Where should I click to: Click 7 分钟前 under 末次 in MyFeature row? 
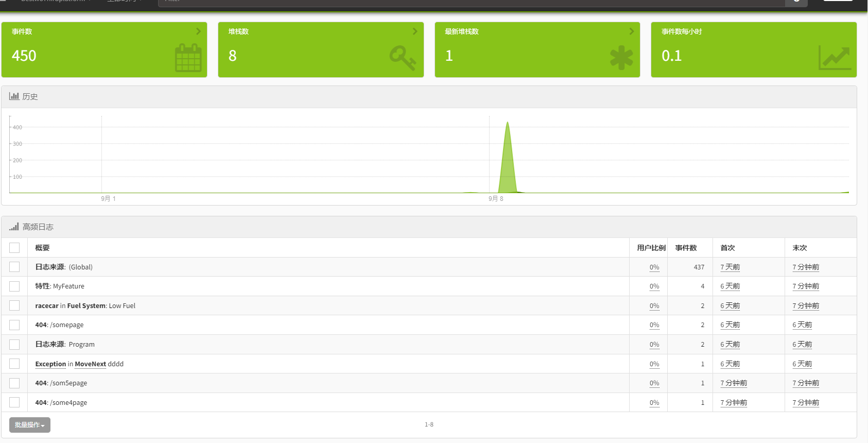coord(806,286)
